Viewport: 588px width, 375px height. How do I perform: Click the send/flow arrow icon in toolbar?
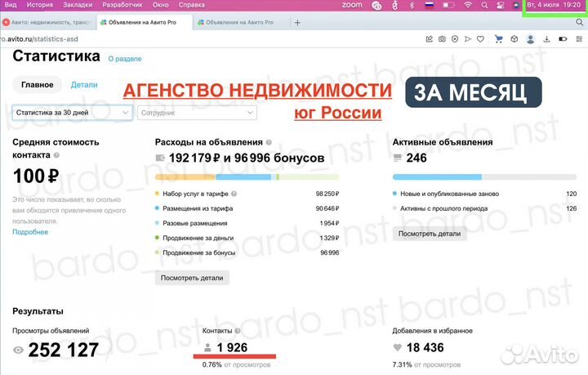tap(468, 39)
